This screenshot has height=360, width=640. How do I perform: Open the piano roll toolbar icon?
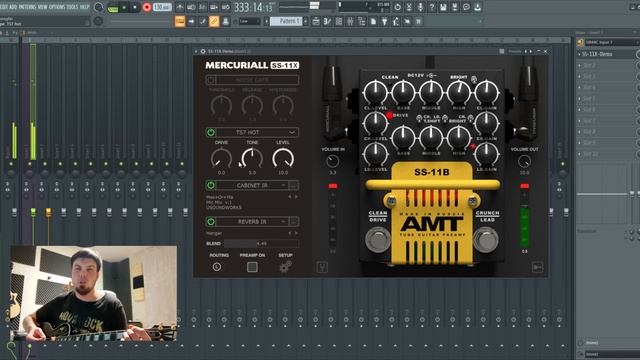pyautogui.click(x=327, y=21)
